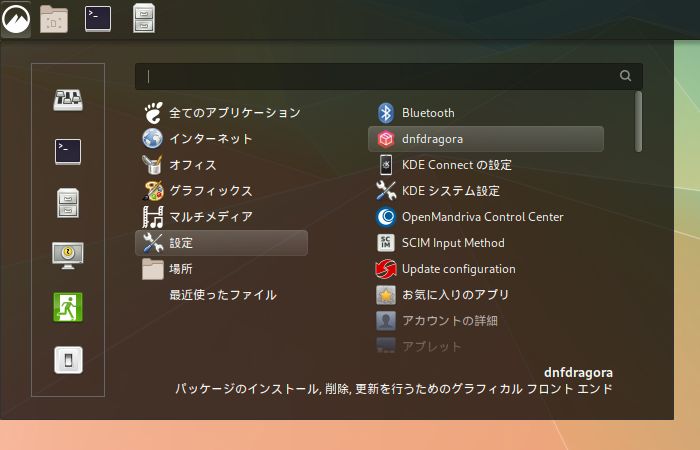Image resolution: width=700 pixels, height=450 pixels.
Task: Click the star favorites app icon
Action: (386, 295)
